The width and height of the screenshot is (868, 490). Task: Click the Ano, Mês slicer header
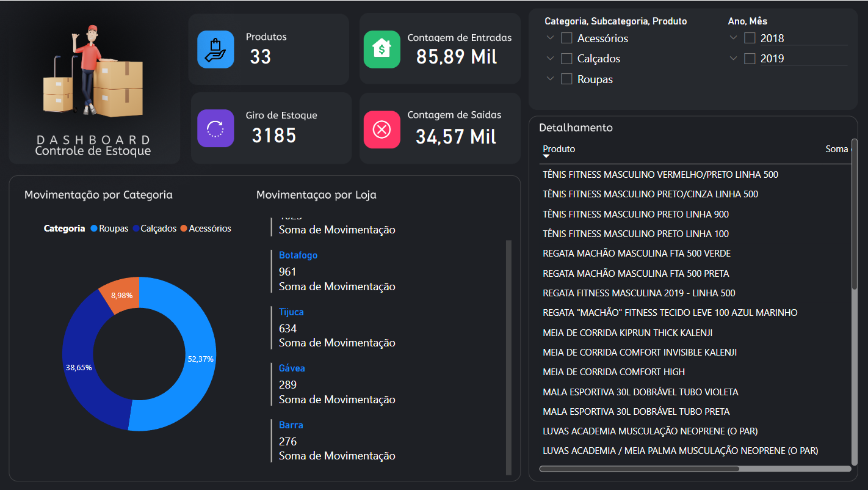pos(747,21)
